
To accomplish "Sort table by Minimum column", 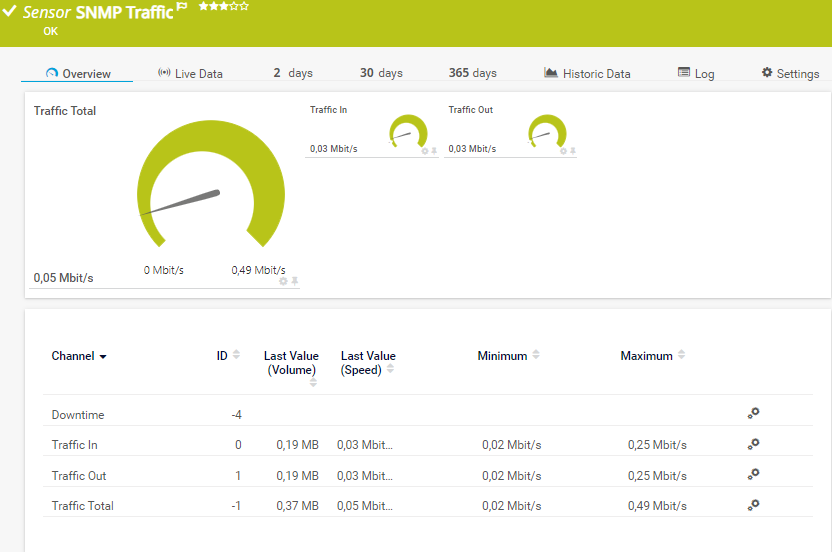I will coord(536,355).
